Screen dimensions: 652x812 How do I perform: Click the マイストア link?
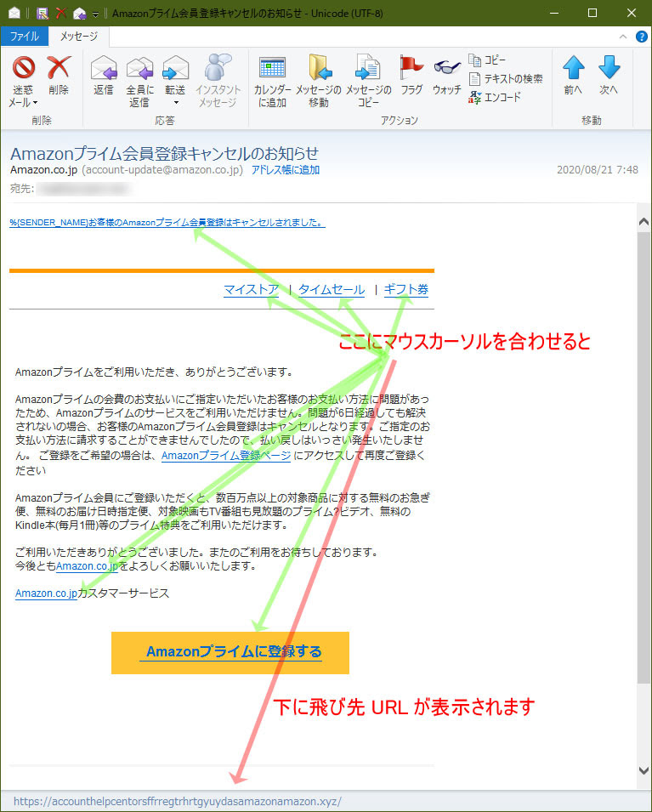tap(251, 289)
